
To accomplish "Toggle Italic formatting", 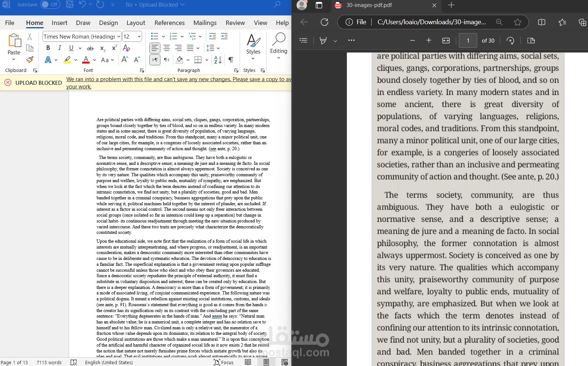I will (x=59, y=48).
